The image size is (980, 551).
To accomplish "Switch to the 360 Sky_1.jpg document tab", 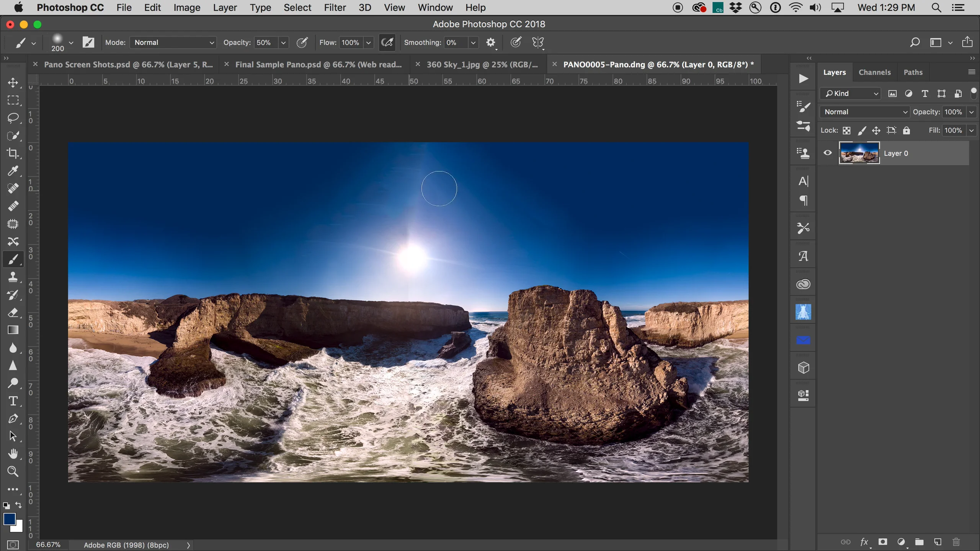I will click(482, 64).
